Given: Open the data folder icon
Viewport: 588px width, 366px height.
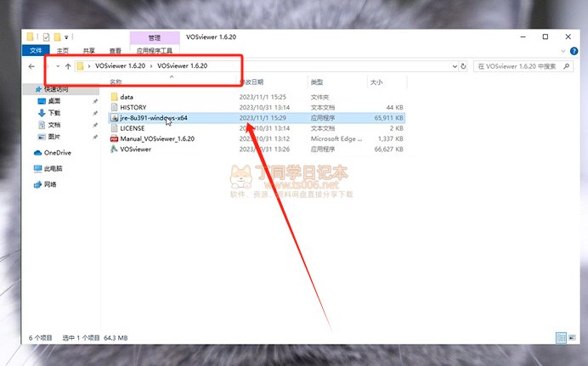Looking at the screenshot, I should click(115, 97).
